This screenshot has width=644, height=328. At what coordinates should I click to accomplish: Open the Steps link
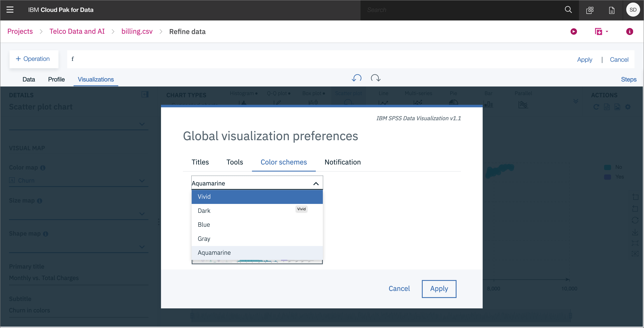click(628, 79)
